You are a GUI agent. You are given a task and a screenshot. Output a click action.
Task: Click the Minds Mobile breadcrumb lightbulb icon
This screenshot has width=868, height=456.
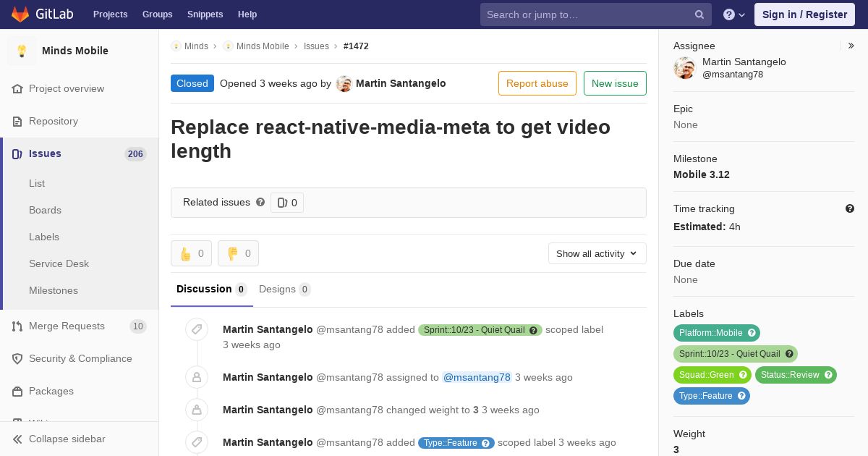click(228, 46)
